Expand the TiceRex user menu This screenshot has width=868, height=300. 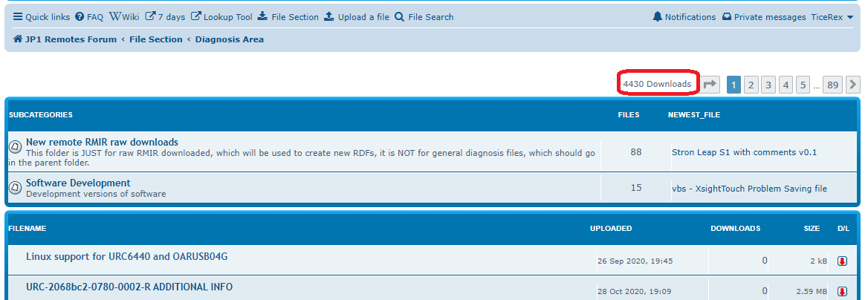pos(832,17)
